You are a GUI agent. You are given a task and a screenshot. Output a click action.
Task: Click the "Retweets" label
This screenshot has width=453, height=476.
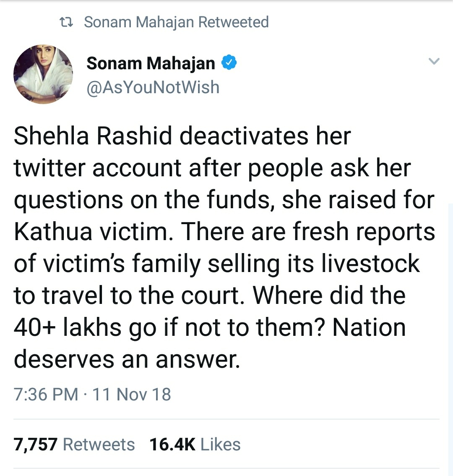[99, 445]
